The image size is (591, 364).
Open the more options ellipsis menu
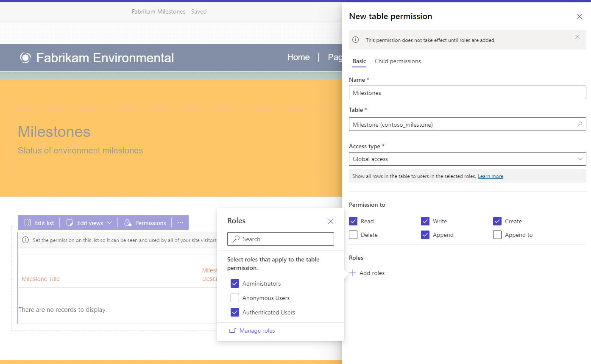coord(180,222)
